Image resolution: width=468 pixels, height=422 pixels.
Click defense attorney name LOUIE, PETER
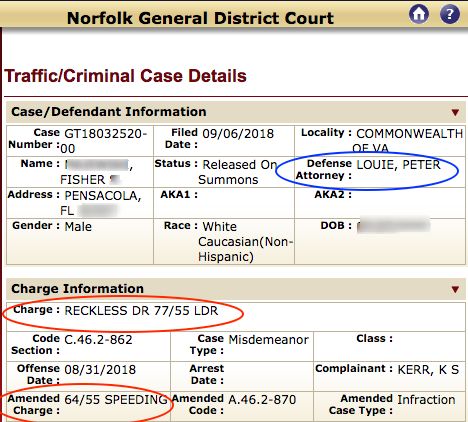[398, 165]
